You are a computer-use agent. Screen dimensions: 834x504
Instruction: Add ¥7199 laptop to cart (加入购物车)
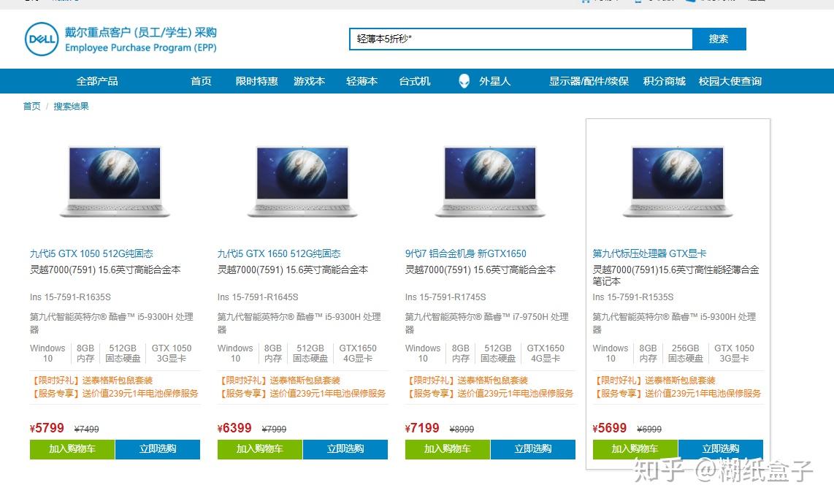(x=448, y=449)
